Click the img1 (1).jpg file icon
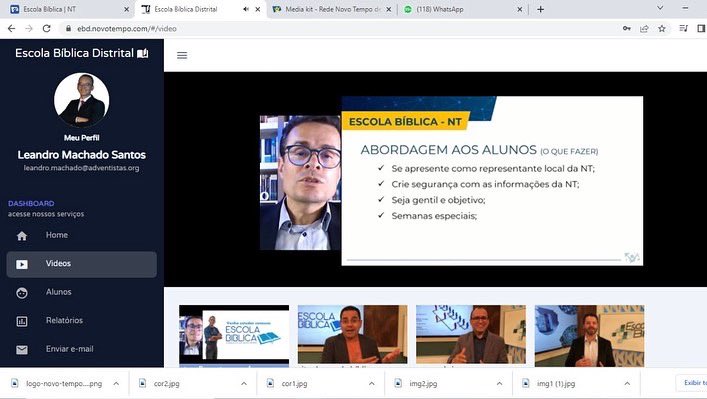This screenshot has height=399, width=707. point(525,383)
